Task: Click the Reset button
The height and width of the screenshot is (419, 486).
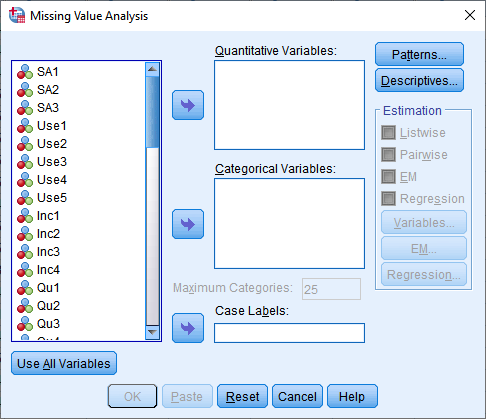Action: click(x=242, y=396)
